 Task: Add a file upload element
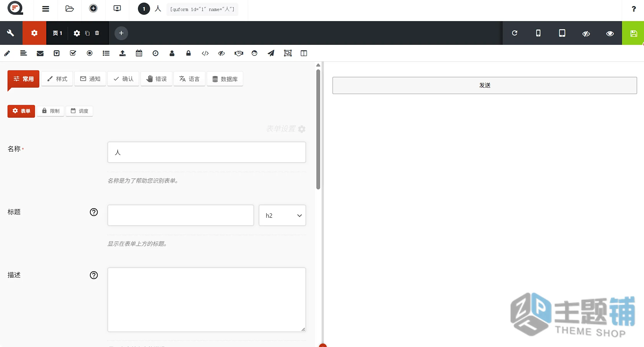pos(123,53)
